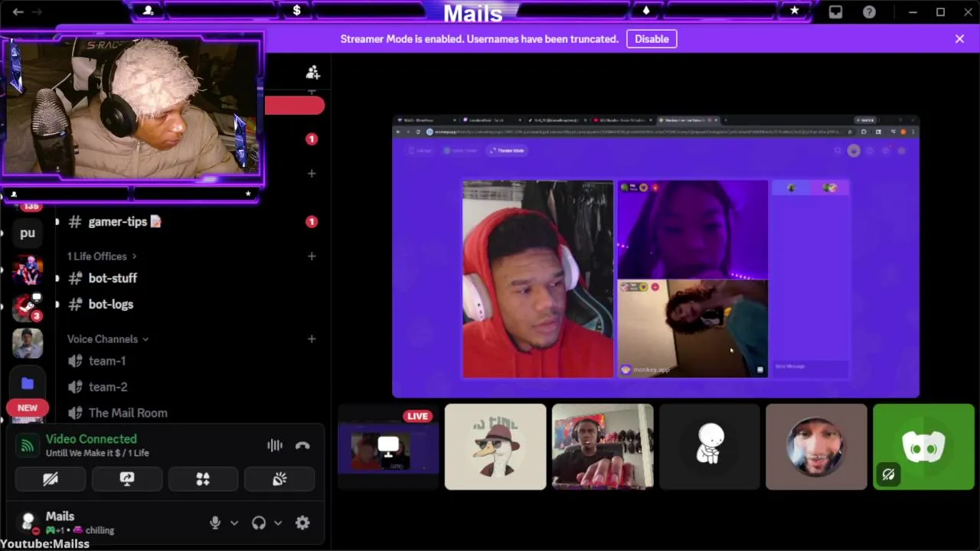The height and width of the screenshot is (551, 980).
Task: Click the Untill We Make it $ / 1 Life text
Action: (x=97, y=453)
